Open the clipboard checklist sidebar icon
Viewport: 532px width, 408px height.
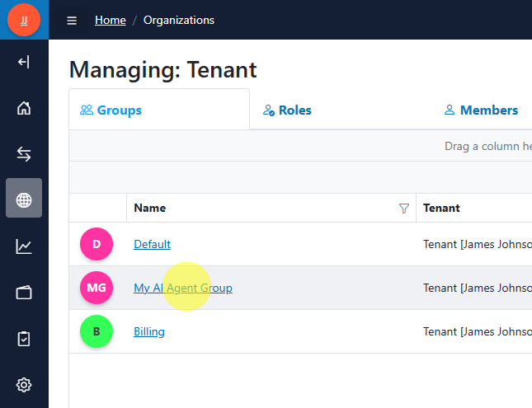coord(24,339)
